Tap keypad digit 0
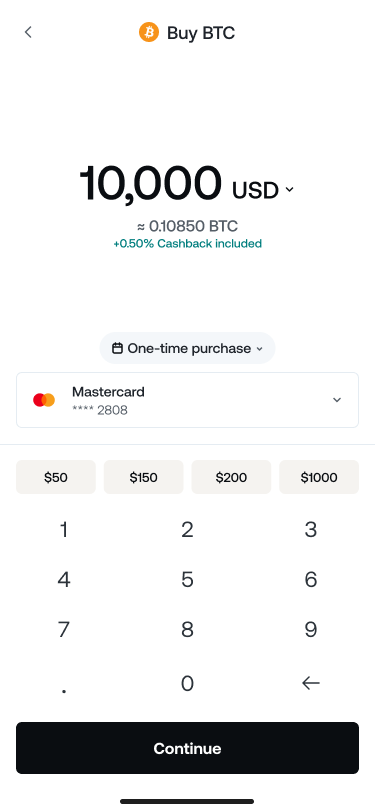Image resolution: width=375 pixels, height=812 pixels. coord(188,683)
